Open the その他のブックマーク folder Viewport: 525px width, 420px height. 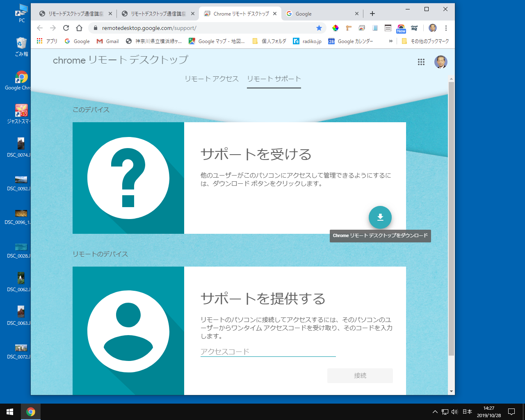425,41
